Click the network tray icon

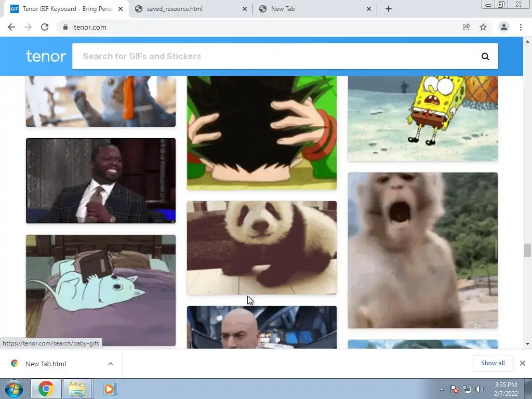tap(467, 389)
